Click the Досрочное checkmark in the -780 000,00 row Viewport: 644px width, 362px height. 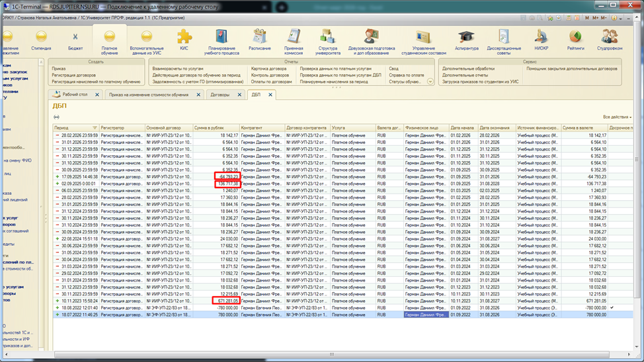[x=612, y=308]
